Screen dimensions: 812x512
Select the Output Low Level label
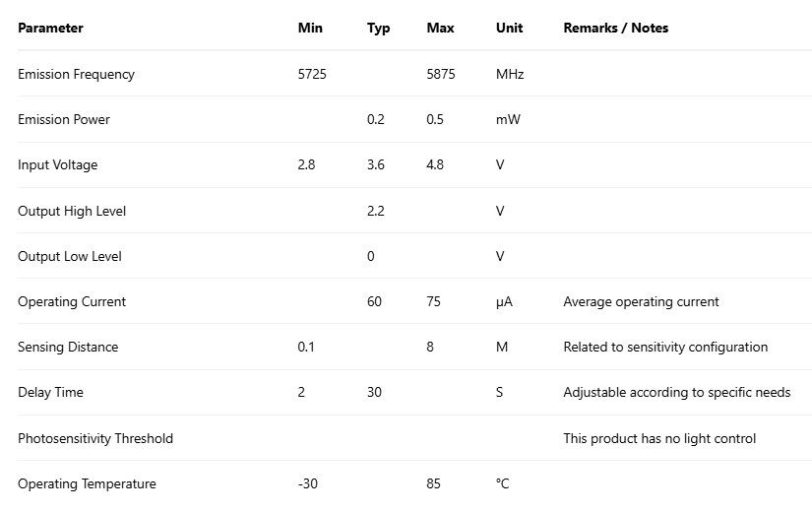(70, 256)
